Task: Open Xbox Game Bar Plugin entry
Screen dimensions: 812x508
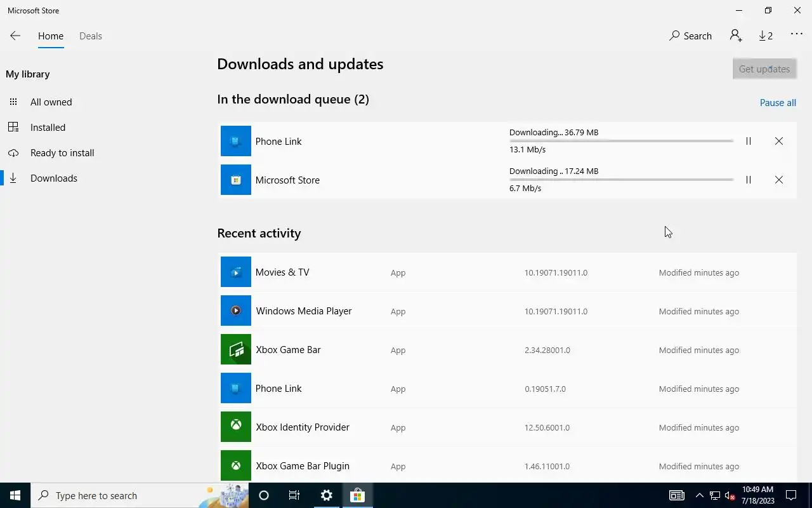Action: click(x=507, y=465)
